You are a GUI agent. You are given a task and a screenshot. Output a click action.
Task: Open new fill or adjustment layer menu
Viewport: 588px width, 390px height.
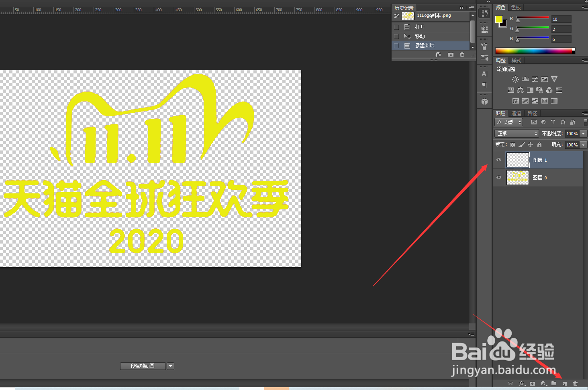[543, 384]
